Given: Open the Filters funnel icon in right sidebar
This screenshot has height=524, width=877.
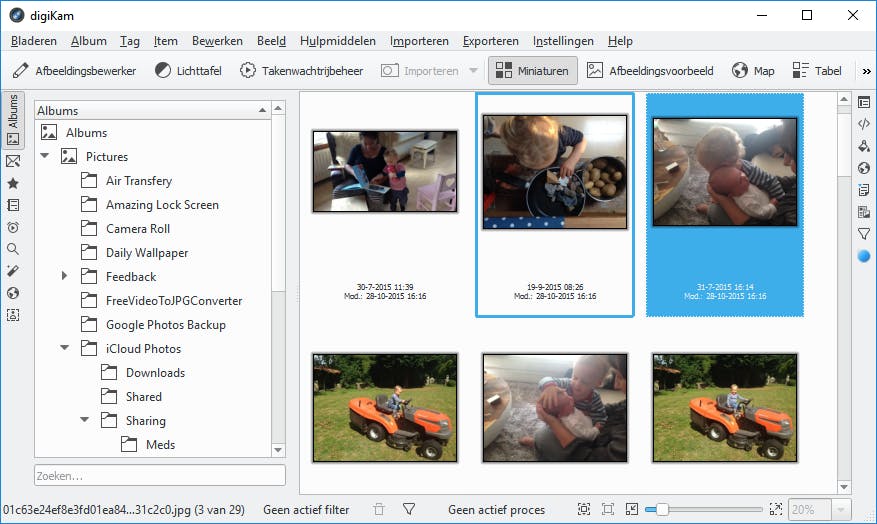Looking at the screenshot, I should tap(864, 234).
